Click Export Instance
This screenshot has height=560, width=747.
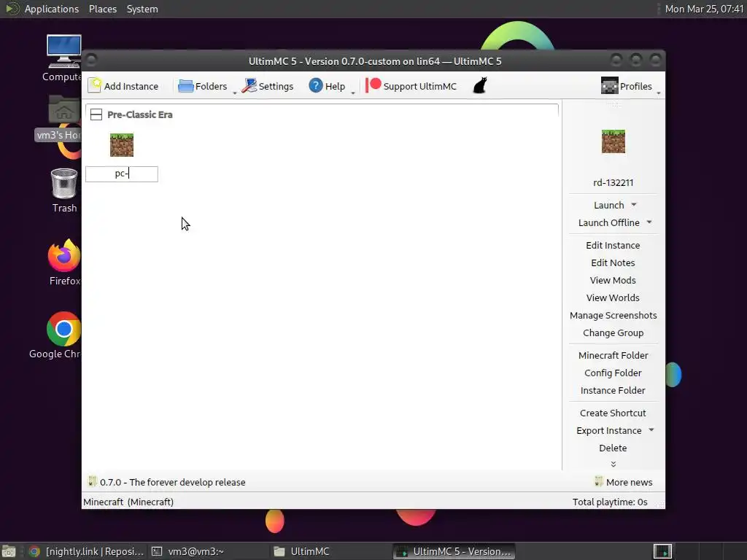click(x=608, y=431)
